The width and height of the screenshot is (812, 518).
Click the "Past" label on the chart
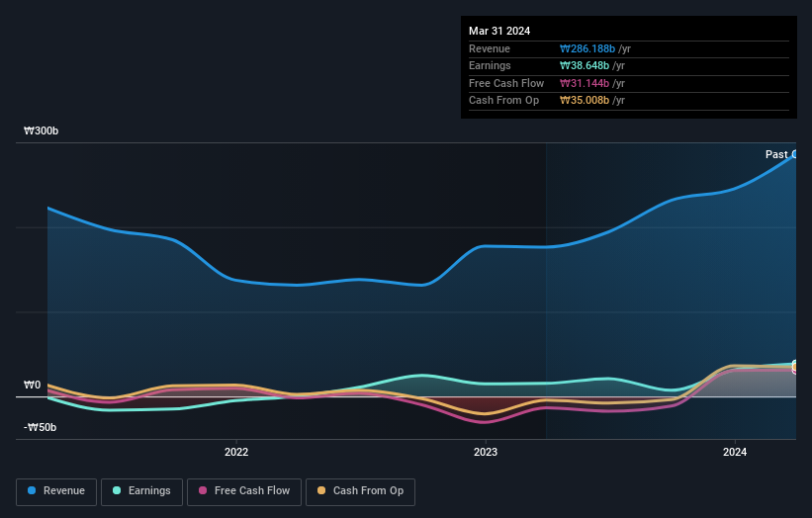pos(776,154)
